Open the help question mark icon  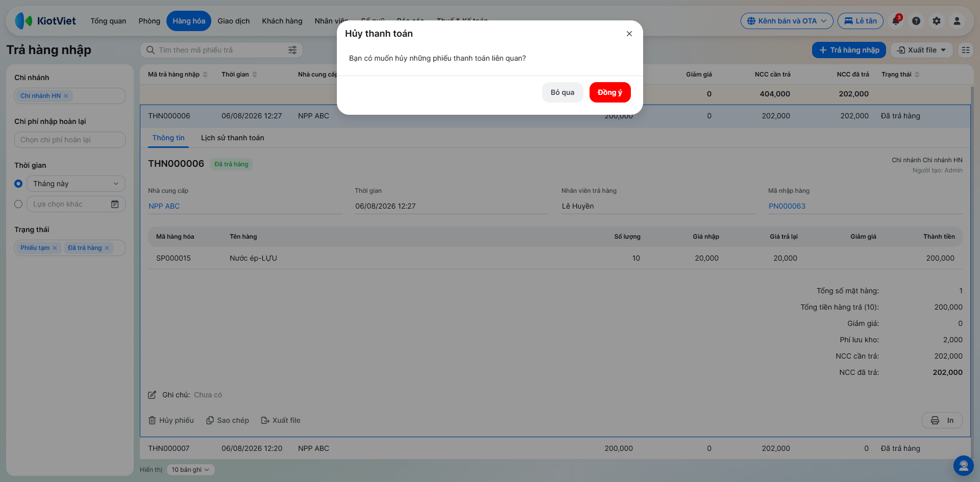point(916,21)
